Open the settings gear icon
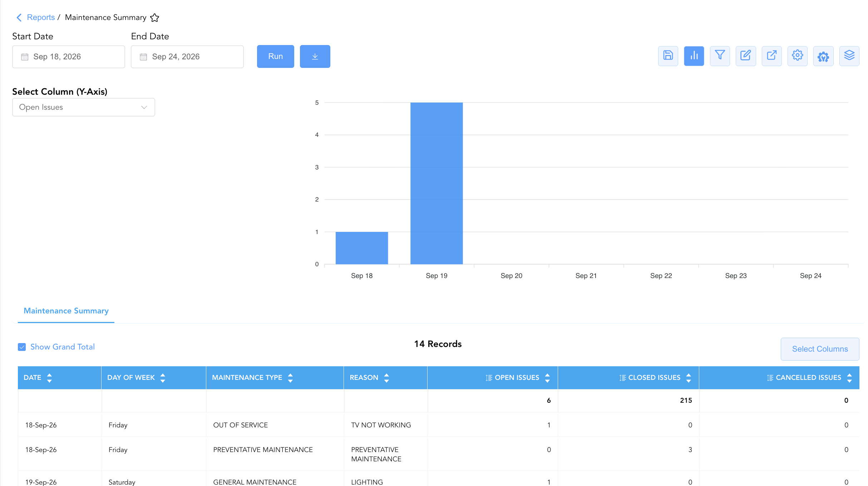 (797, 56)
